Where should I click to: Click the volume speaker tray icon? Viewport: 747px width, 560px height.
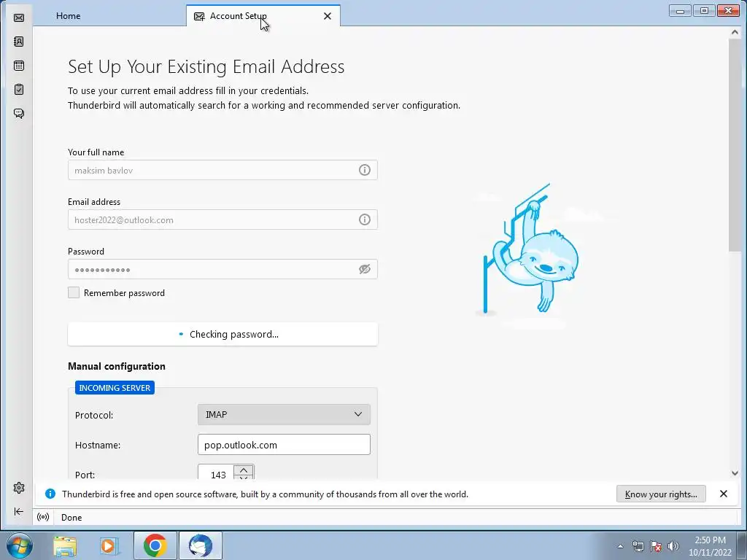click(673, 546)
